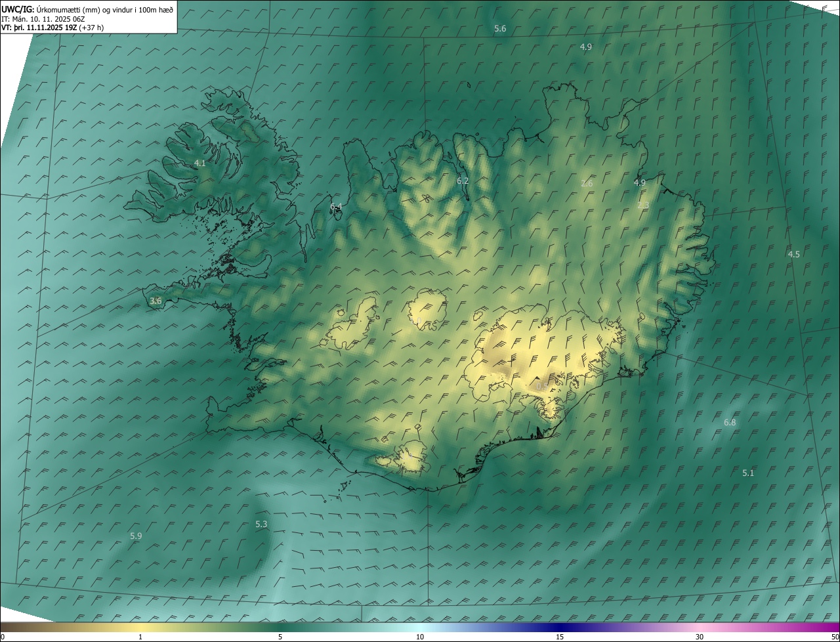The height and width of the screenshot is (642, 840).
Task: Click the 50 tick on the color scale
Action: coord(835,637)
